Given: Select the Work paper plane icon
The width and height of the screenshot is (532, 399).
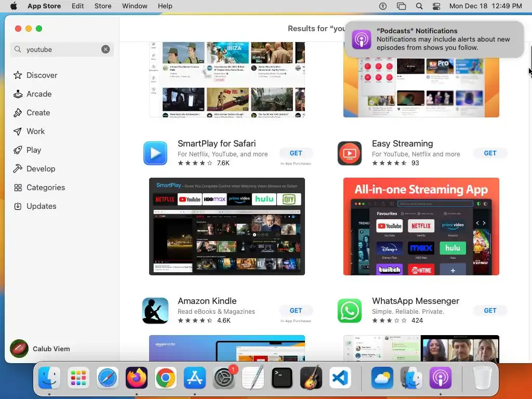Looking at the screenshot, I should pos(18,131).
